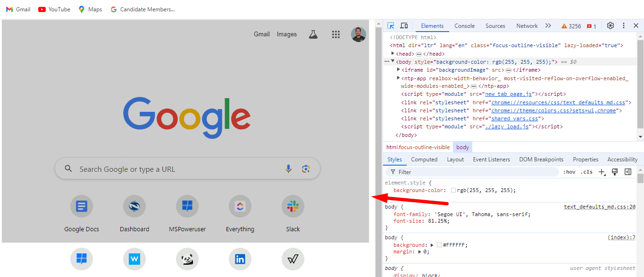Focus the styles Filter input
Image resolution: width=644 pixels, height=277 pixels.
(x=472, y=172)
